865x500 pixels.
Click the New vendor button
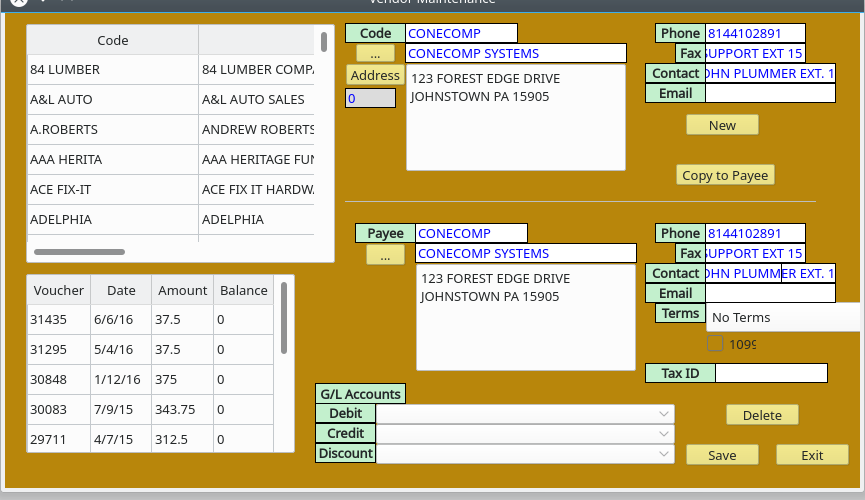click(722, 125)
